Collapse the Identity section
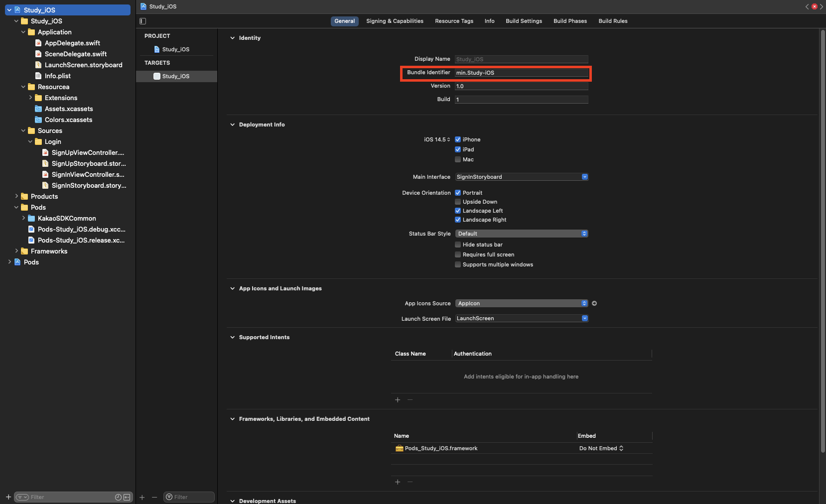 (x=232, y=38)
